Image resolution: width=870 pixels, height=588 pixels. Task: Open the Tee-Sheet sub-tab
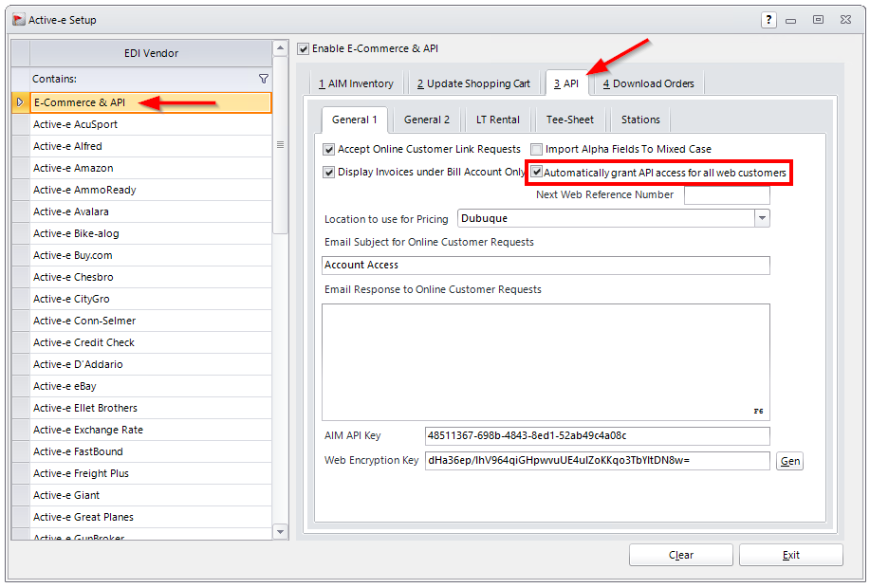(x=570, y=119)
